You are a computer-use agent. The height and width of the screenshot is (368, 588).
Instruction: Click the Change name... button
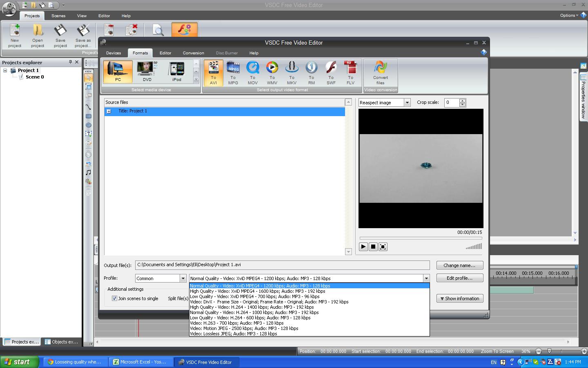pos(459,265)
